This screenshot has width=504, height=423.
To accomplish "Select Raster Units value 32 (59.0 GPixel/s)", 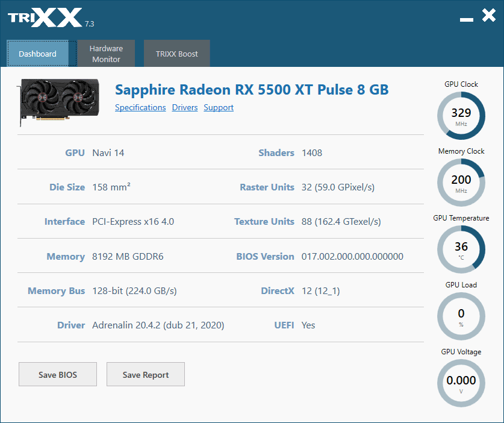I will click(338, 187).
